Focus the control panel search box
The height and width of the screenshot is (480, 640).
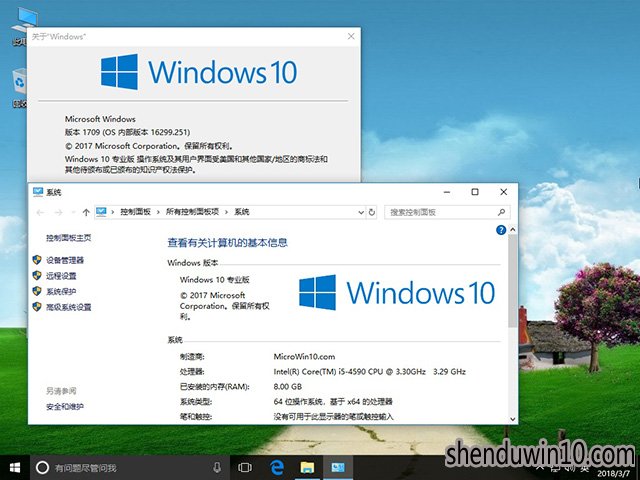tap(447, 212)
